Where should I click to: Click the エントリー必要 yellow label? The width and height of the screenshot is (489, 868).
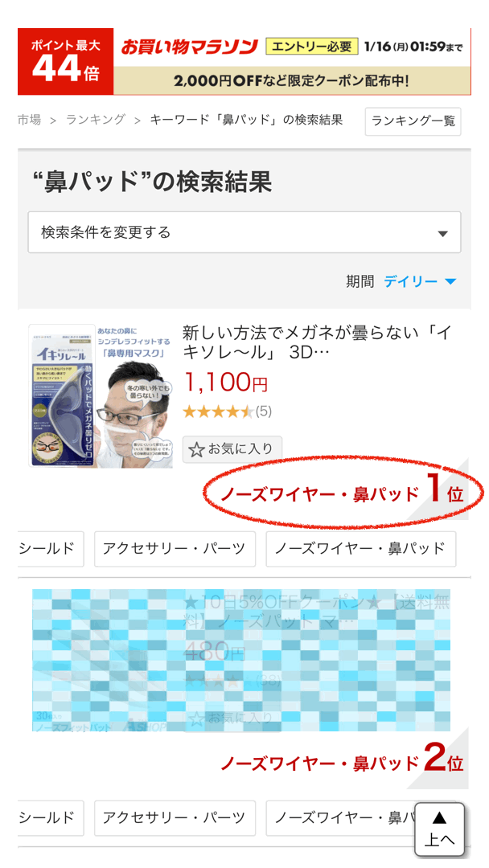(312, 47)
